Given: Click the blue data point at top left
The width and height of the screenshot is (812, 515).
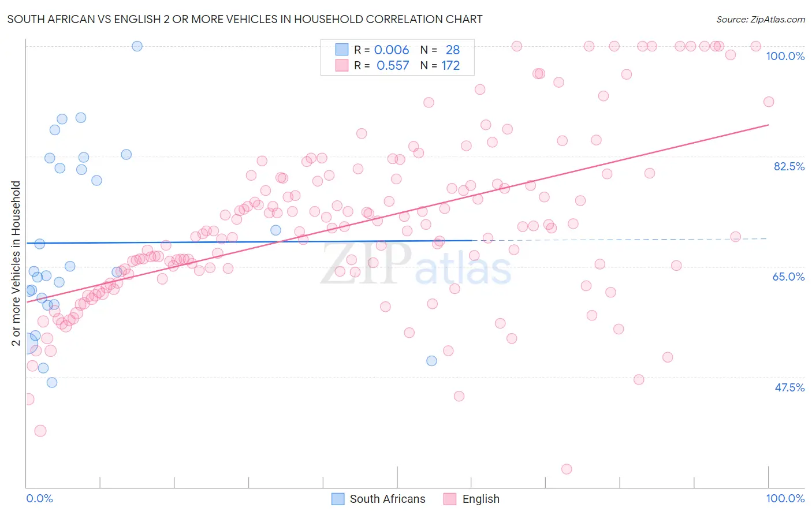Looking at the screenshot, I should click(x=137, y=46).
